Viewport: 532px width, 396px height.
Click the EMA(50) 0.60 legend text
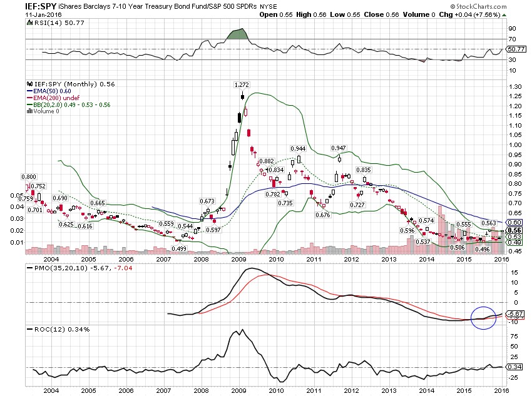click(x=52, y=91)
